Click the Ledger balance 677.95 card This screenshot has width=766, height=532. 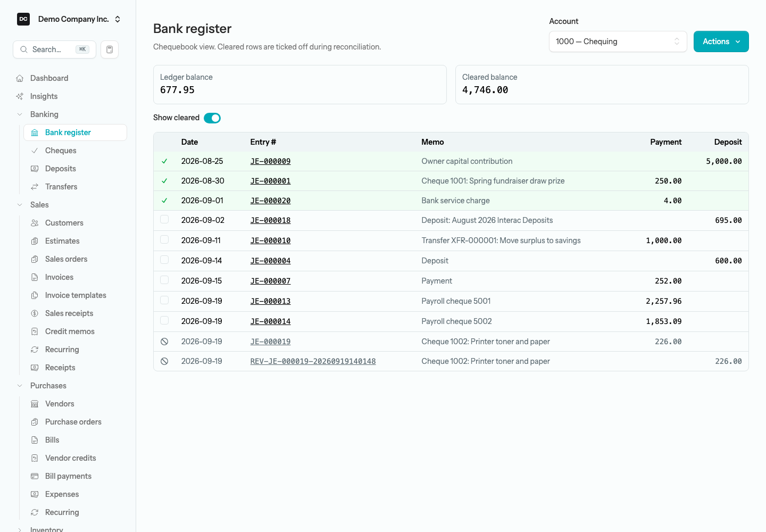pyautogui.click(x=300, y=85)
